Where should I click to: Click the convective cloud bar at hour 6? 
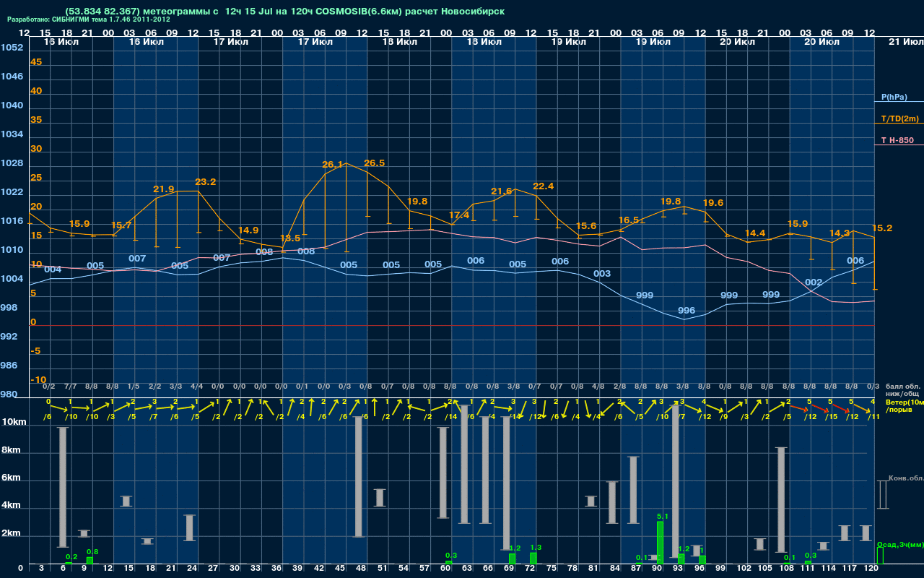coord(63,487)
